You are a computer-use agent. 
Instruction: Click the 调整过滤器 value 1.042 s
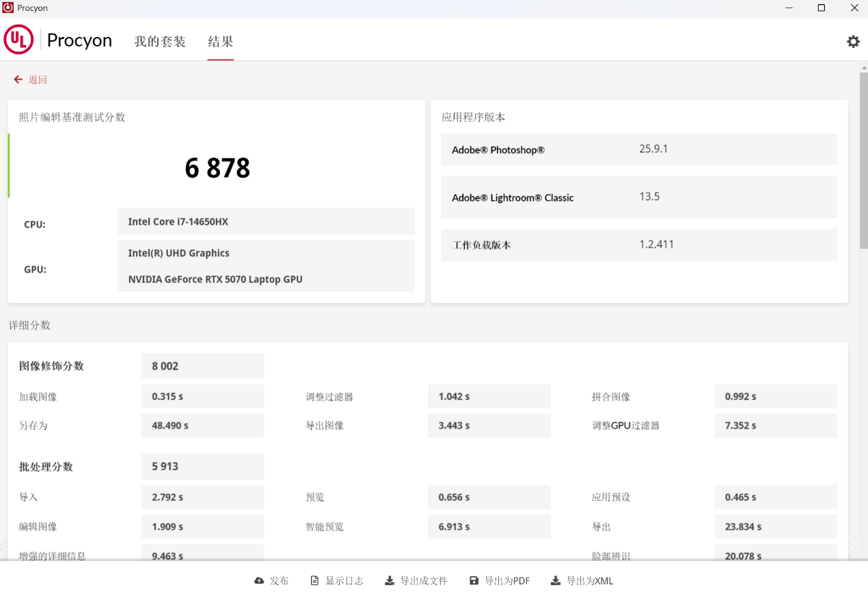click(489, 396)
